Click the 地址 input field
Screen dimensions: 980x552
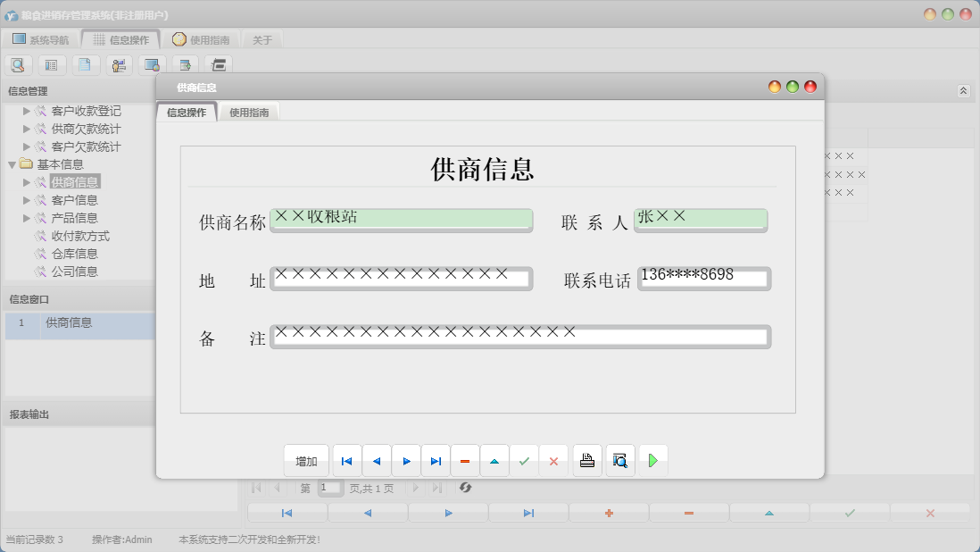[x=402, y=278]
